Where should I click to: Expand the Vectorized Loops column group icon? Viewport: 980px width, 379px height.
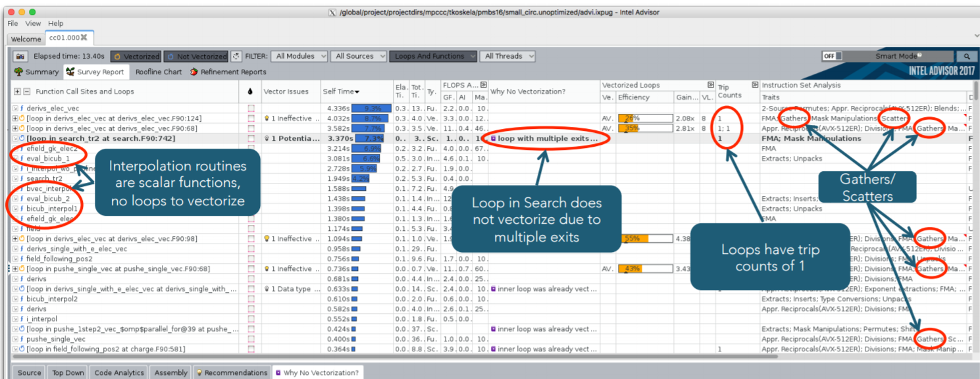click(710, 85)
